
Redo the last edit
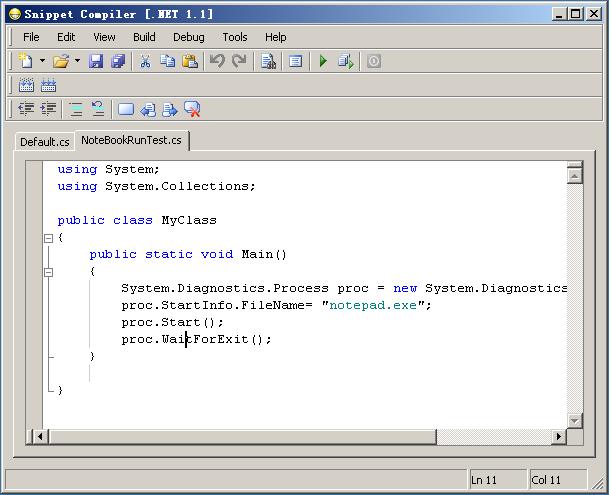pos(239,61)
